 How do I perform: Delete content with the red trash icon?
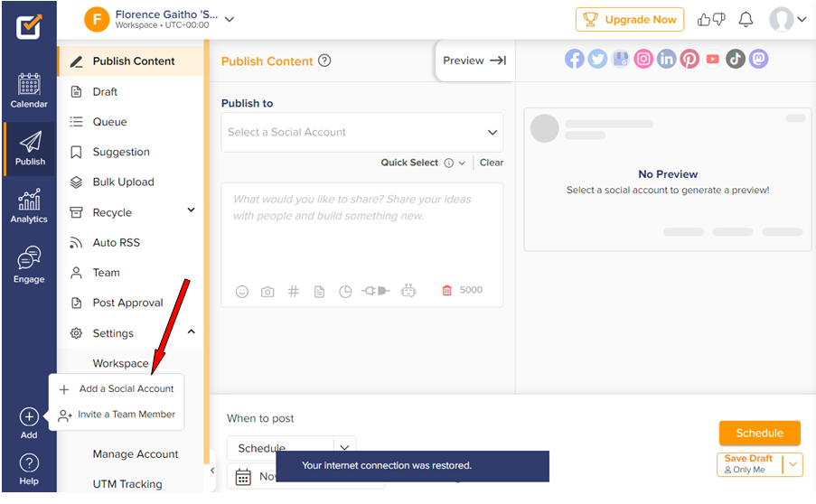point(446,290)
